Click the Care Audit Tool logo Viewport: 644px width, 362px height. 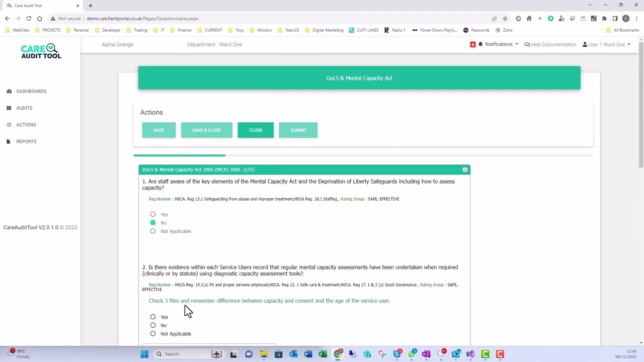point(41,51)
